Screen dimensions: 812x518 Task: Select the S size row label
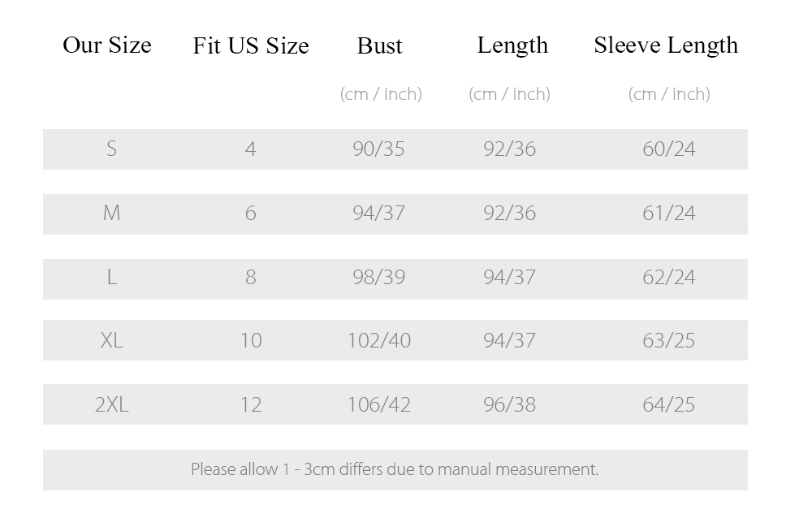click(111, 149)
